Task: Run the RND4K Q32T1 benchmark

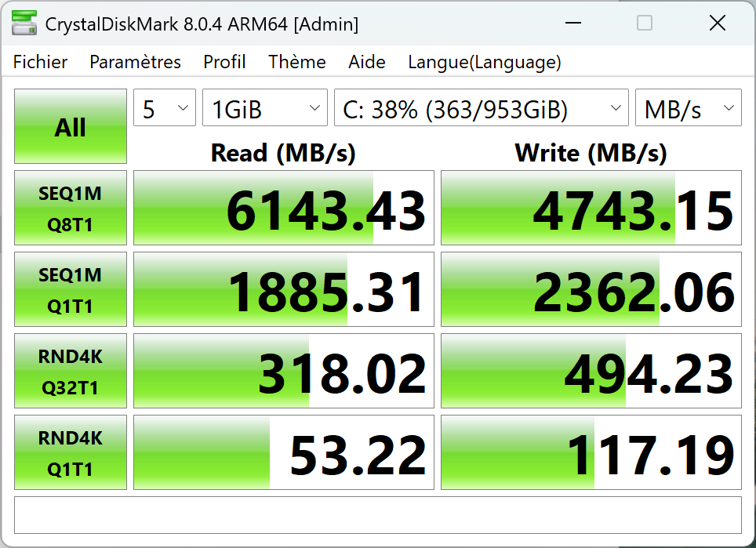Action: tap(71, 371)
